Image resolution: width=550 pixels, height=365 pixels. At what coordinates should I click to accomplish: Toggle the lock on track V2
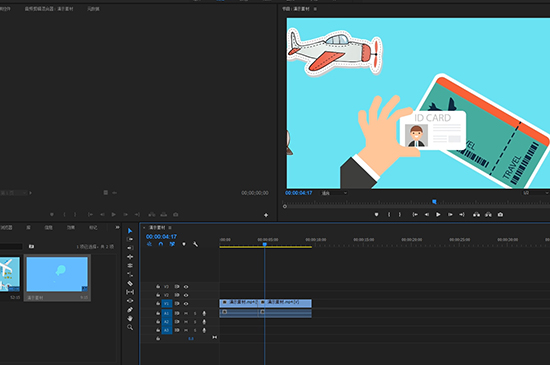[x=158, y=295]
